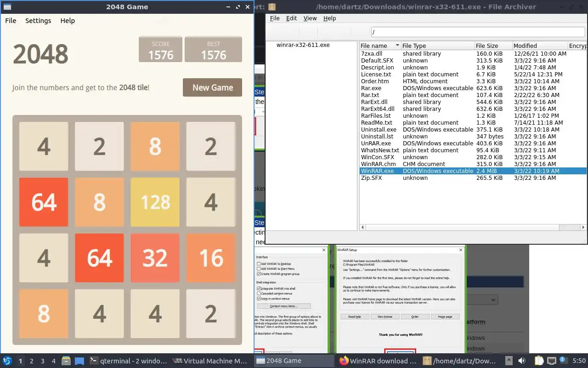Click the 128 tile on the board
The height and width of the screenshot is (368, 588).
[x=155, y=202]
